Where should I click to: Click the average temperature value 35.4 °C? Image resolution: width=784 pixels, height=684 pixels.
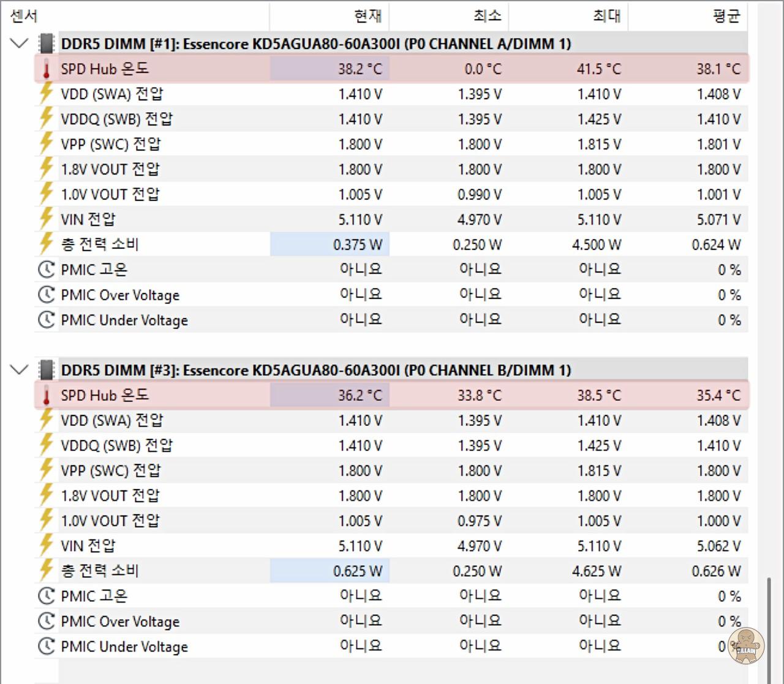click(x=718, y=395)
